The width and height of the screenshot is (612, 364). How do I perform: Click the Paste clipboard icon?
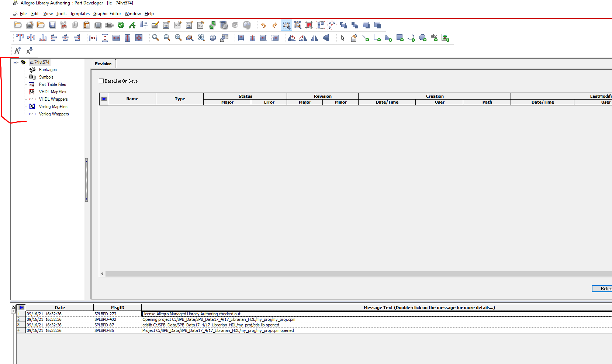click(87, 25)
